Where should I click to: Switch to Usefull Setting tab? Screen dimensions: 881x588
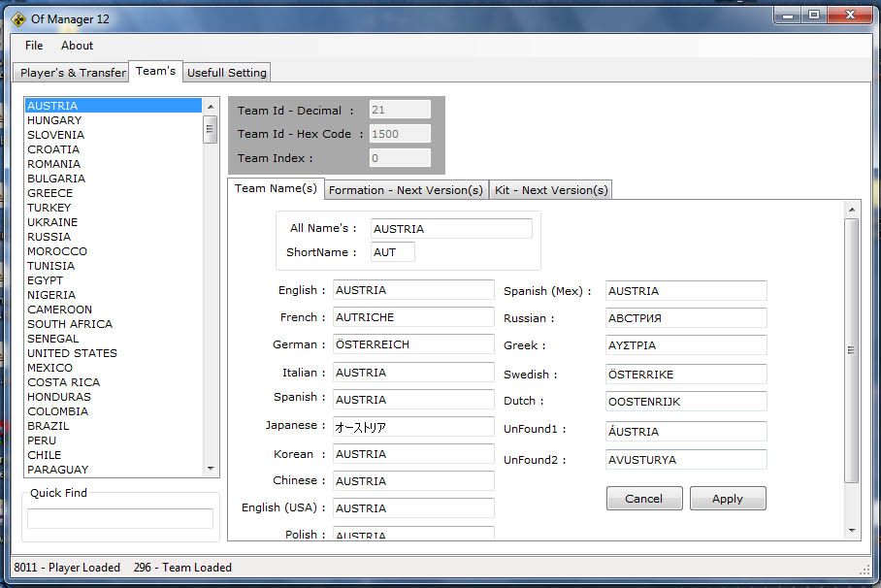pyautogui.click(x=227, y=73)
